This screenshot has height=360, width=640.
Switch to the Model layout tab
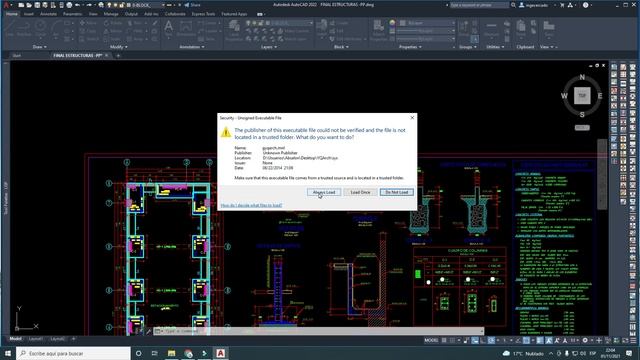click(16, 339)
